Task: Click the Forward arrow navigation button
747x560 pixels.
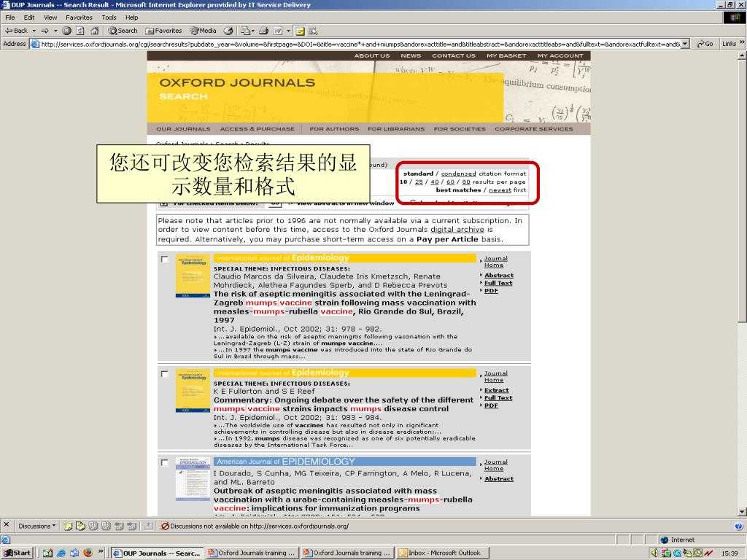Action: pos(44,31)
